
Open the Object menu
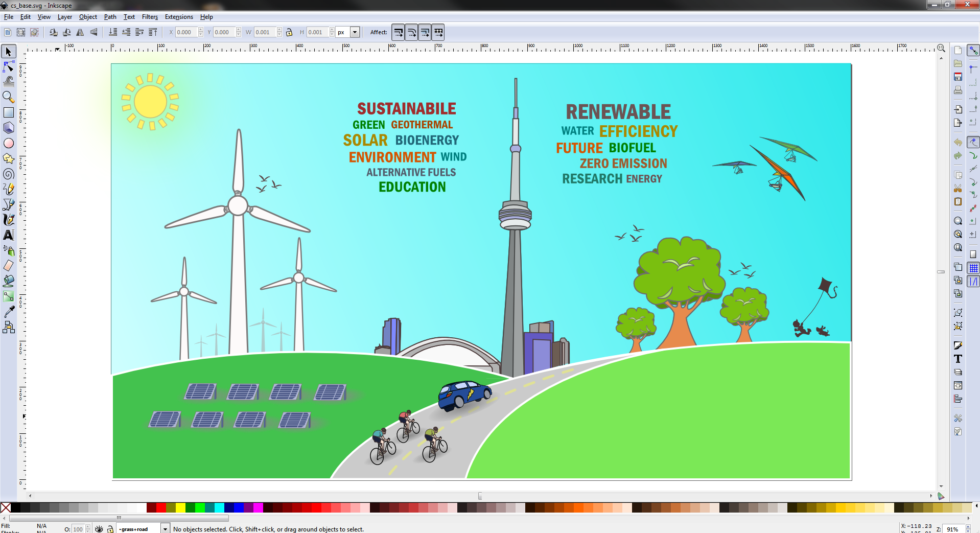click(88, 17)
